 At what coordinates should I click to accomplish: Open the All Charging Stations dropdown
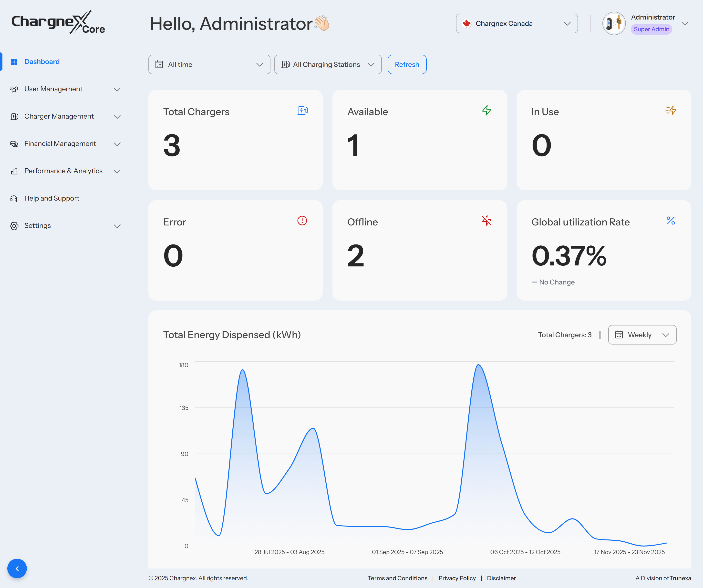(328, 65)
